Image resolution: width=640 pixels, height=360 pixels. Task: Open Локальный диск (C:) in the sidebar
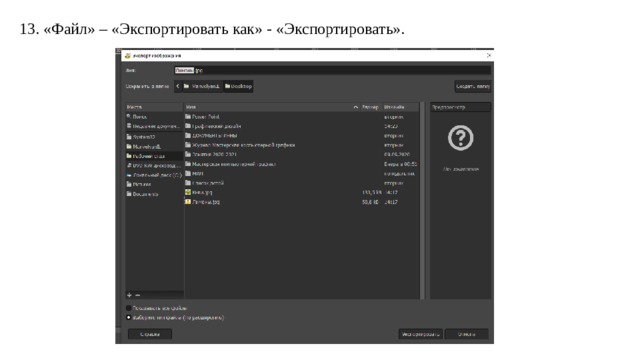154,175
